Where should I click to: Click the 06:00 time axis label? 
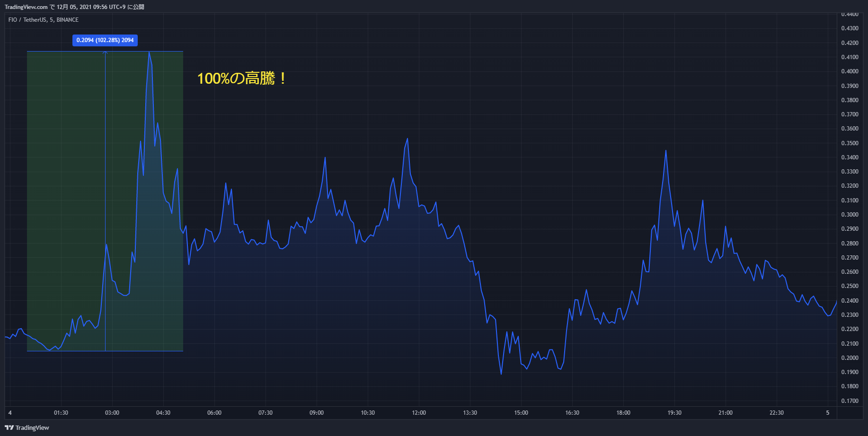tap(214, 413)
